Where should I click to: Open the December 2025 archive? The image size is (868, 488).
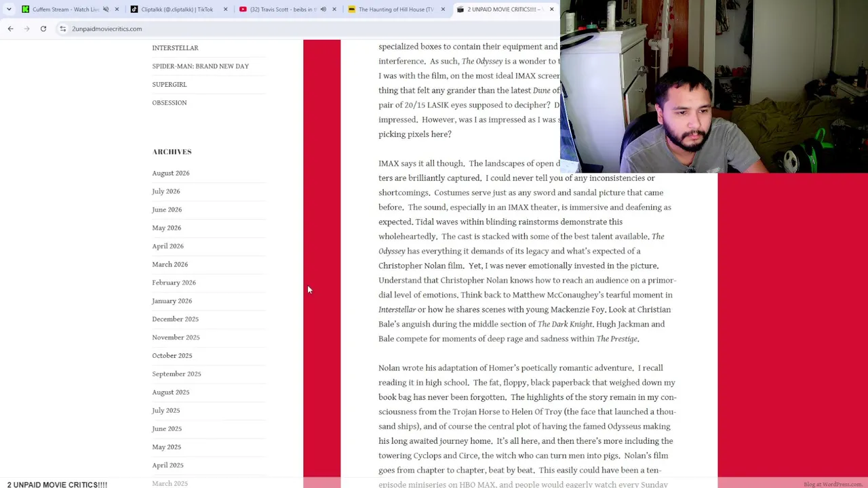(x=175, y=319)
